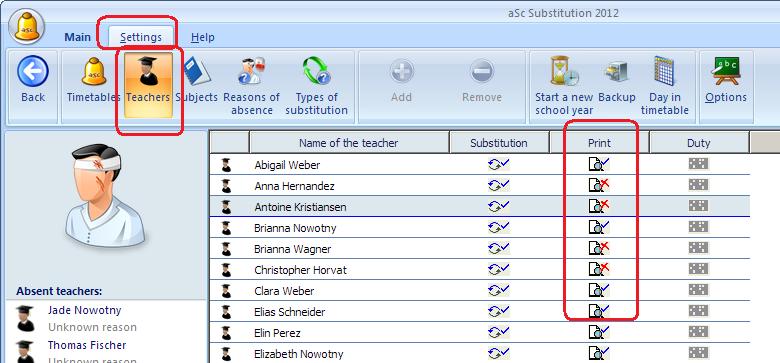The image size is (780, 363).
Task: Toggle Substitution for Christopher Horvat
Action: (499, 269)
